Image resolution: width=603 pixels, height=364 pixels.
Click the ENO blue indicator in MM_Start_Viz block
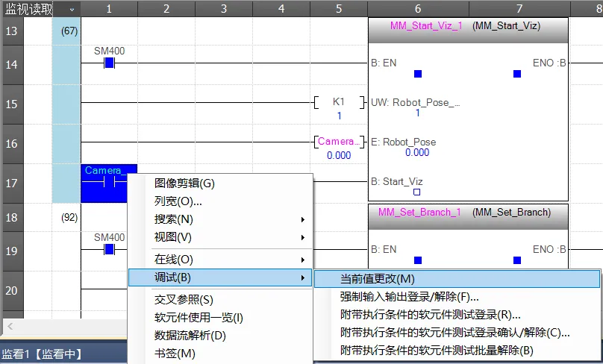coord(517,74)
